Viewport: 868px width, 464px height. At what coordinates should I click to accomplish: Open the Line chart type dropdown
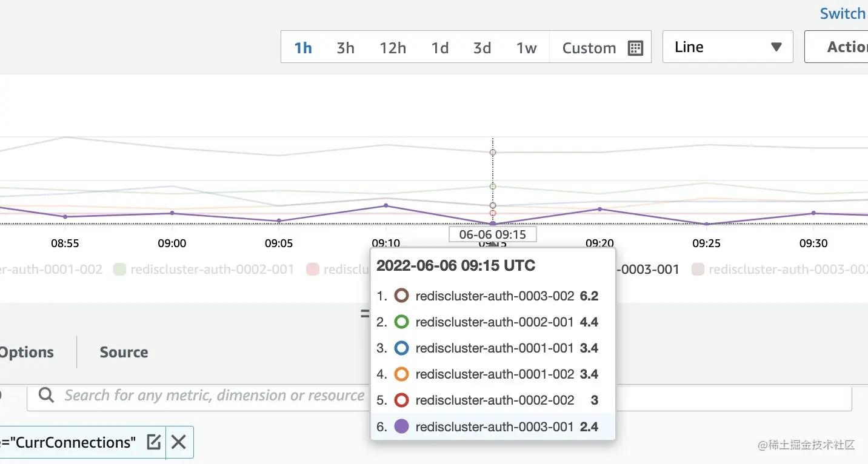[727, 47]
